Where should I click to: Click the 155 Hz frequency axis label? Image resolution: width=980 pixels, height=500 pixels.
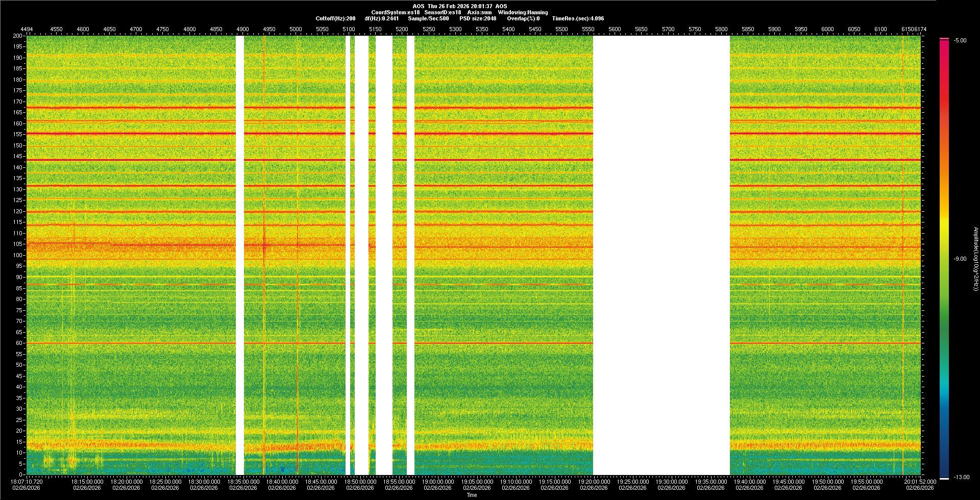pos(18,135)
